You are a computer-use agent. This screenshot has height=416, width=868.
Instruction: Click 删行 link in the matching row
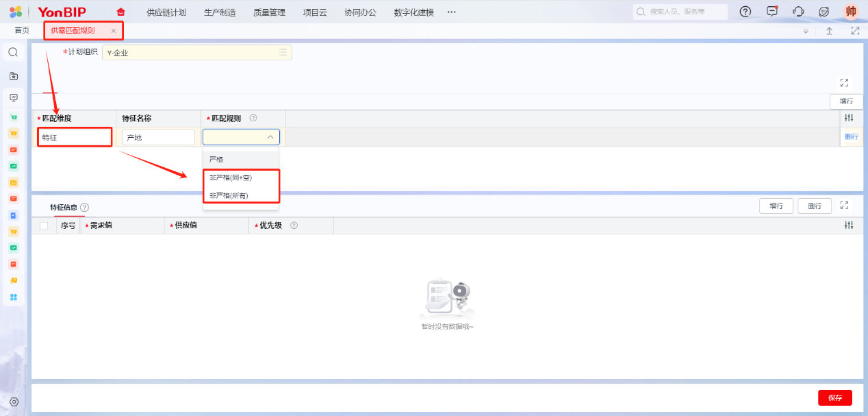coord(851,137)
